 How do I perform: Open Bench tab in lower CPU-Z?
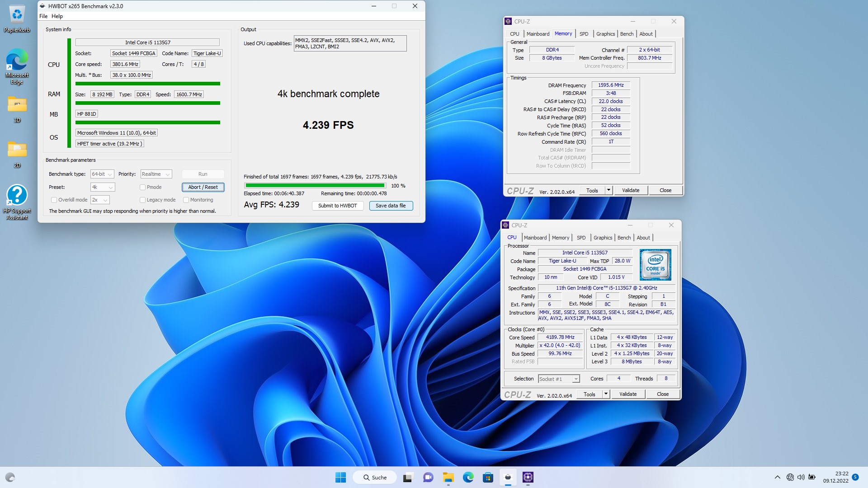pos(624,238)
